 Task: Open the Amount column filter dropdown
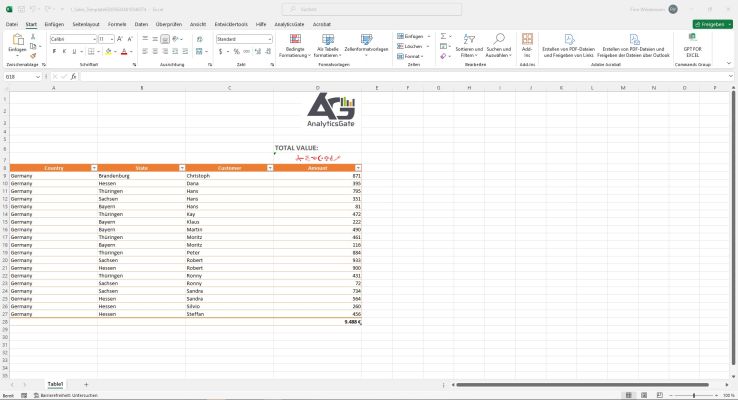(358, 168)
